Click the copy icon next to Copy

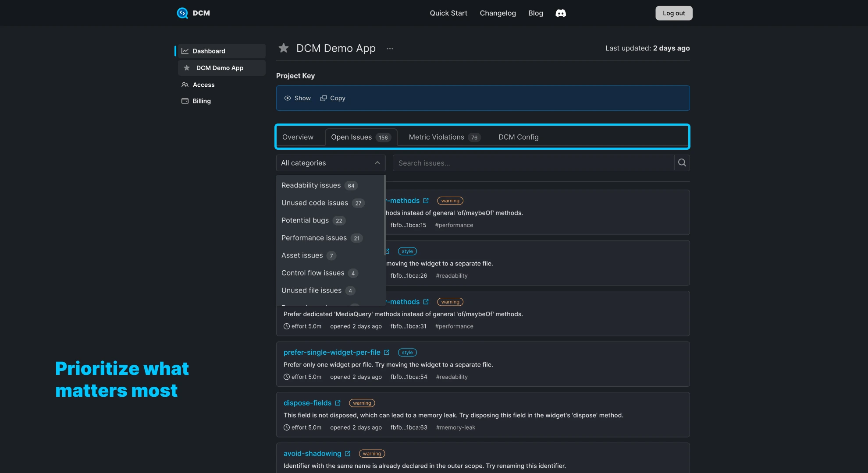point(324,98)
